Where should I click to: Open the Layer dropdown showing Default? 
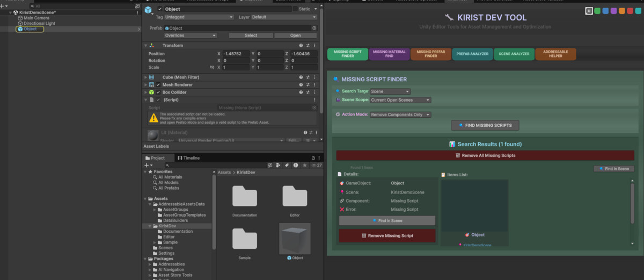(283, 17)
